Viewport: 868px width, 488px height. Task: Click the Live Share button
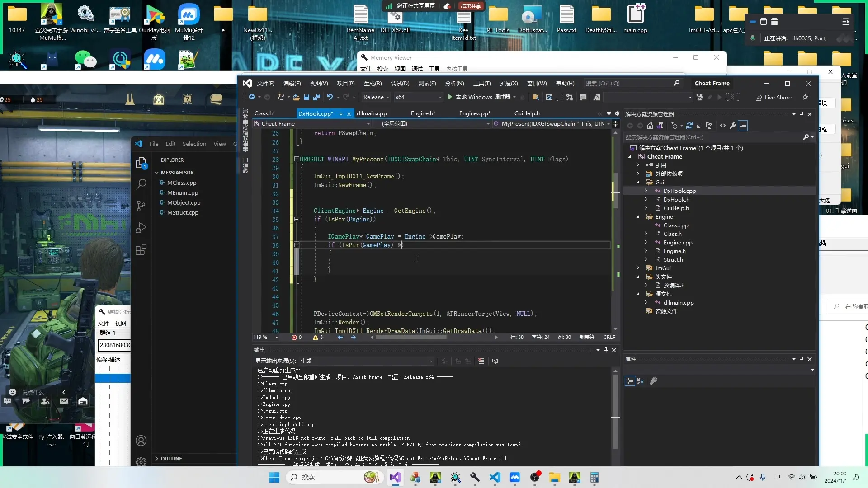tap(774, 98)
